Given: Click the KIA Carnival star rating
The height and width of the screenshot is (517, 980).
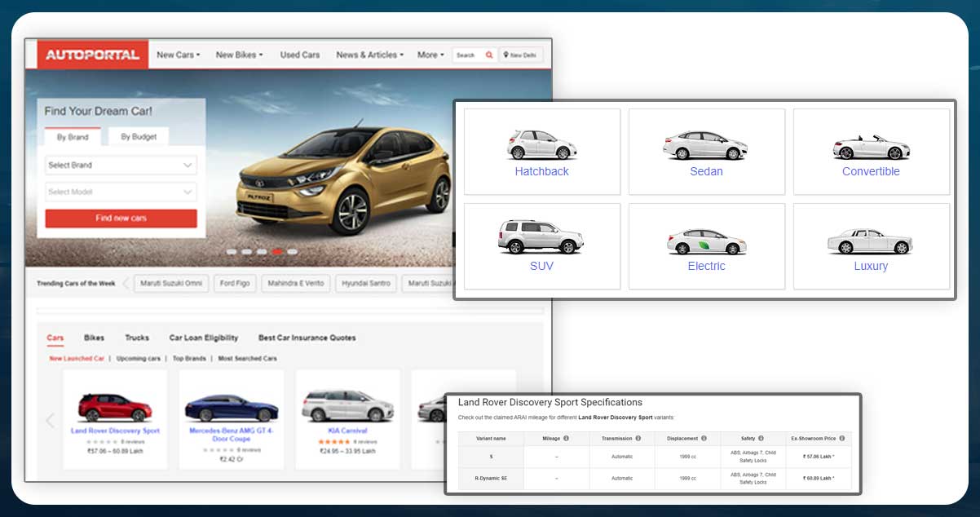Looking at the screenshot, I should (335, 441).
